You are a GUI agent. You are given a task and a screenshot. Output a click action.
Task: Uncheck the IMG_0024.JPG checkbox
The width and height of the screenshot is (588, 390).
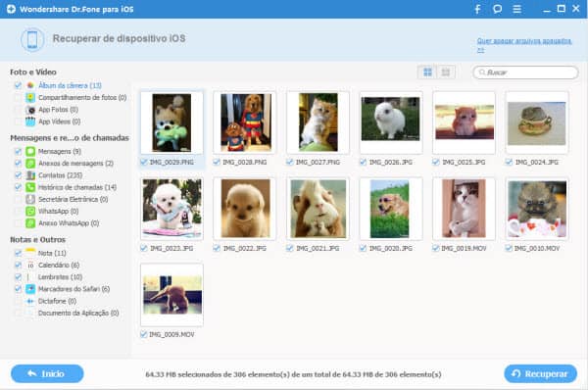click(x=509, y=162)
